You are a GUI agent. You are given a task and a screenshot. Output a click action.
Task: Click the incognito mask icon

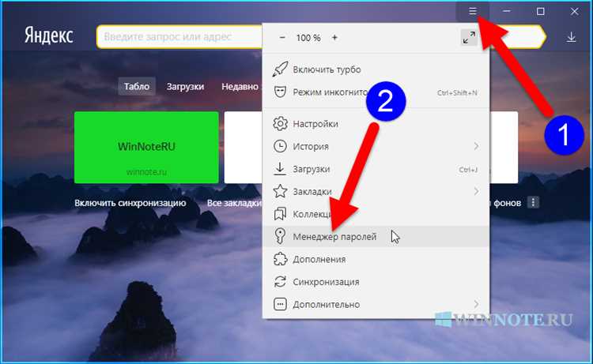point(280,92)
